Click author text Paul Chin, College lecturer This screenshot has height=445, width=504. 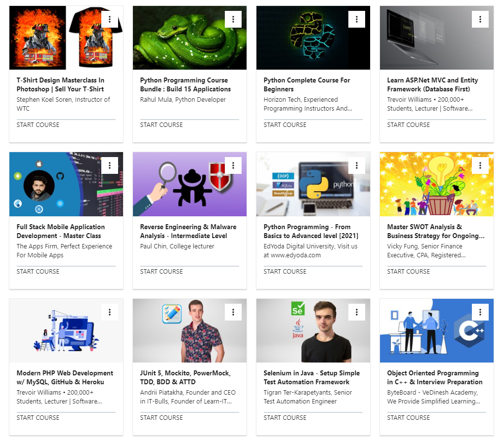pos(177,246)
